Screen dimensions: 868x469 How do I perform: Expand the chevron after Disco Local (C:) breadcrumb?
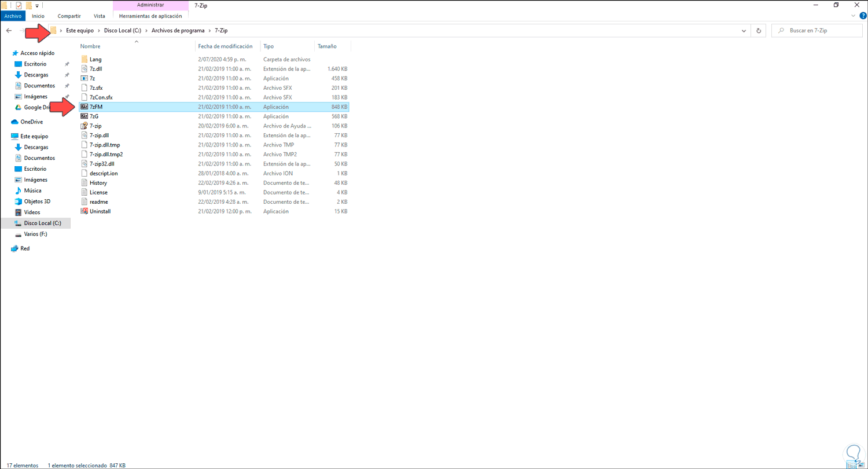147,30
